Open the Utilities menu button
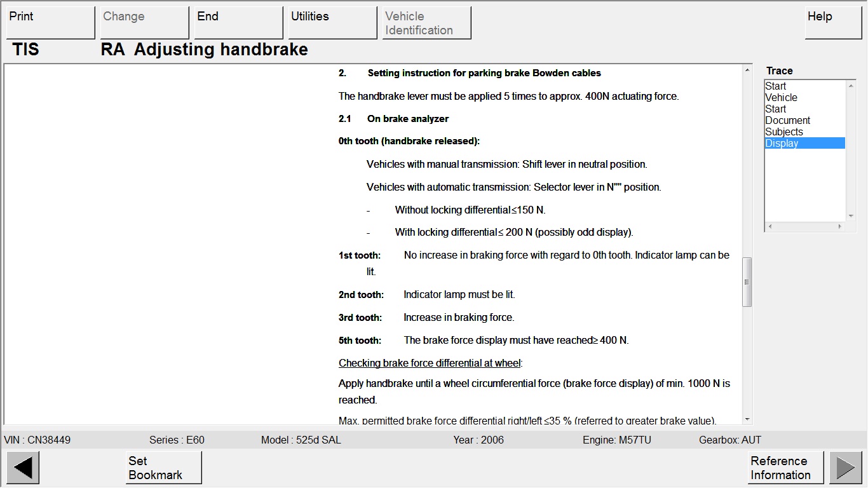 [x=333, y=23]
